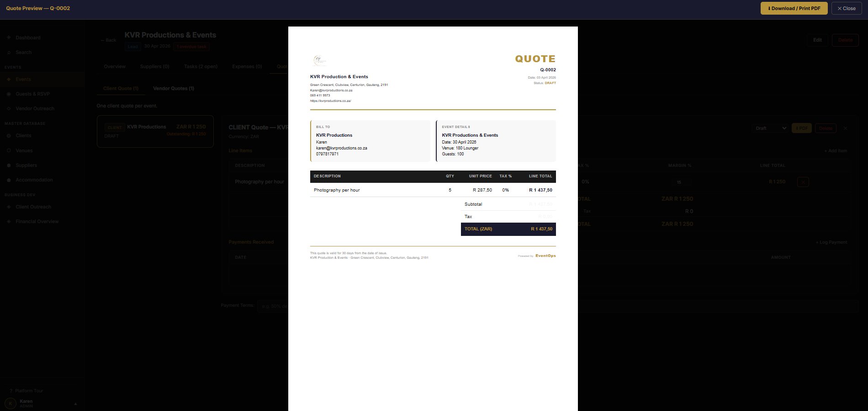Click the quote Delete button beside PDF

[x=826, y=128]
